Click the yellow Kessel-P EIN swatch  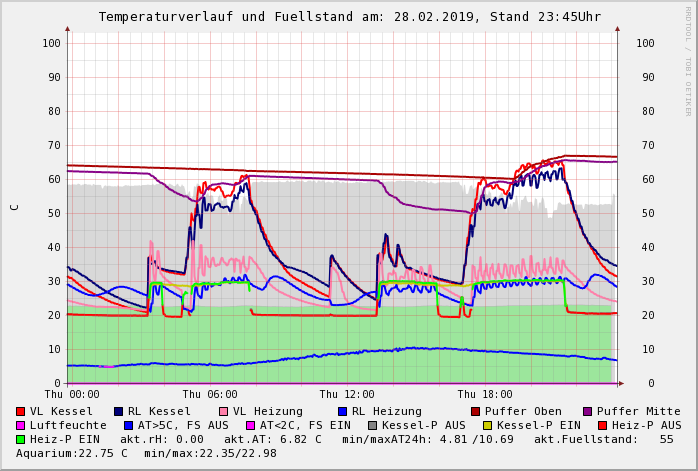[487, 426]
